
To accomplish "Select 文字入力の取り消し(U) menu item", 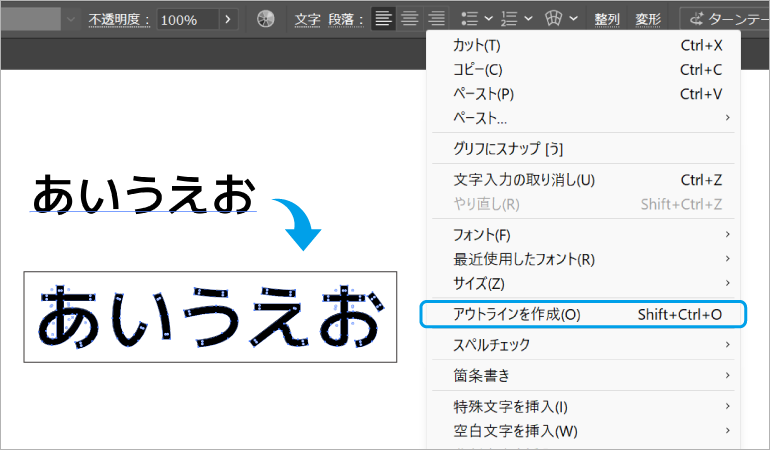I will coord(583,180).
